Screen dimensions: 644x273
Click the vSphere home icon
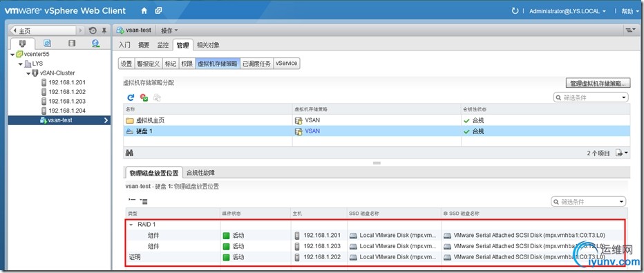coord(144,11)
